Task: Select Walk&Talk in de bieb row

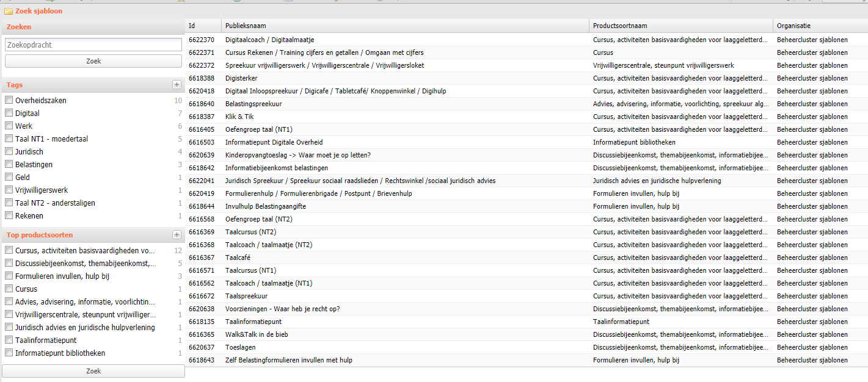Action: click(x=527, y=334)
